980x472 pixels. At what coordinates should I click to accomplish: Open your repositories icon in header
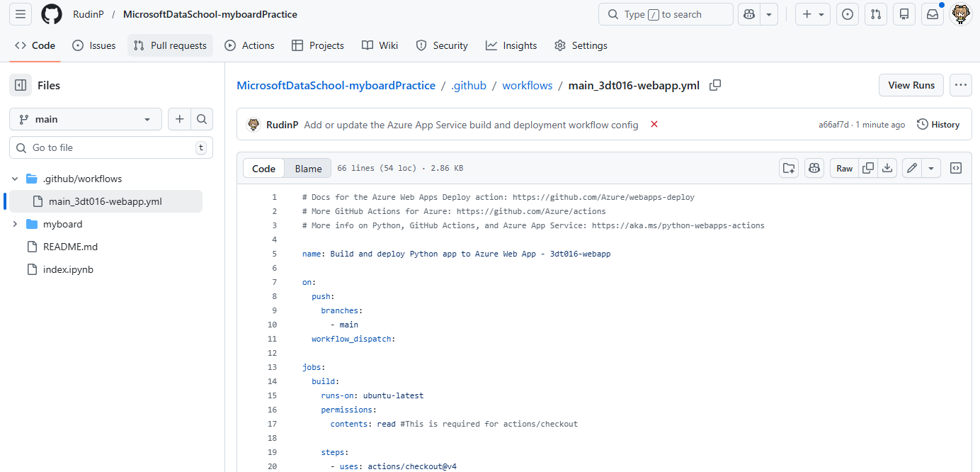904,14
